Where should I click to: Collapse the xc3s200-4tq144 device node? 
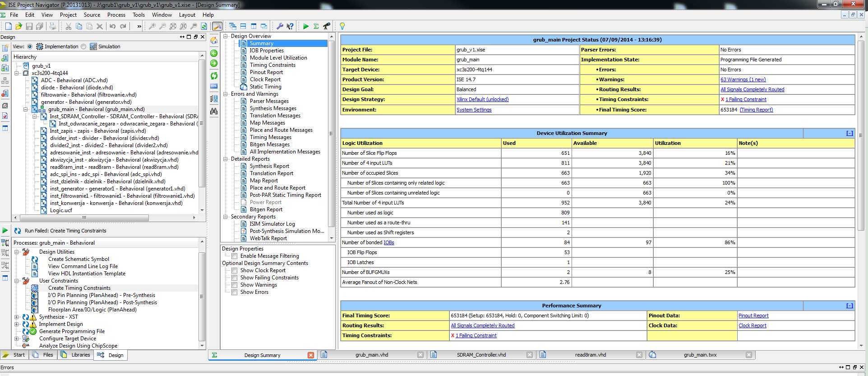[17, 73]
